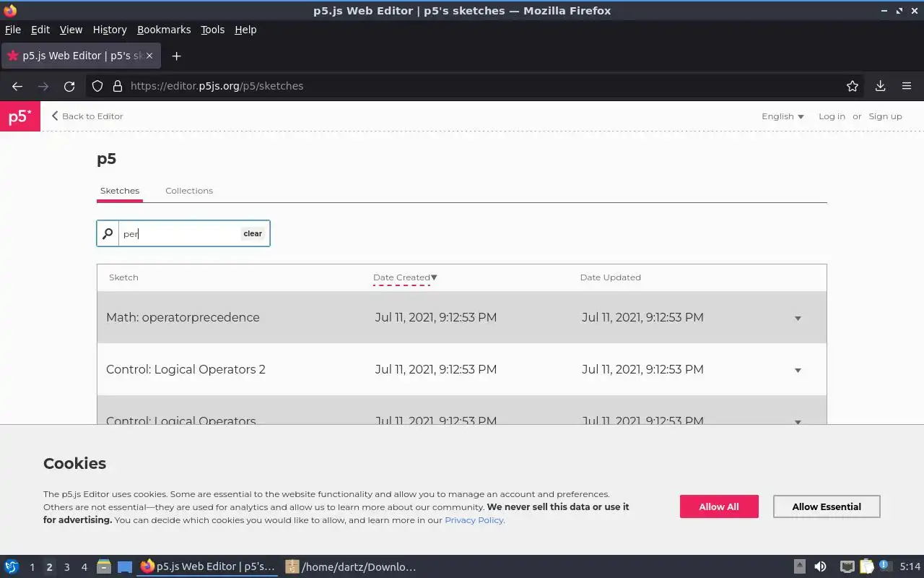Click the Firefox taskbar entry

click(x=208, y=567)
